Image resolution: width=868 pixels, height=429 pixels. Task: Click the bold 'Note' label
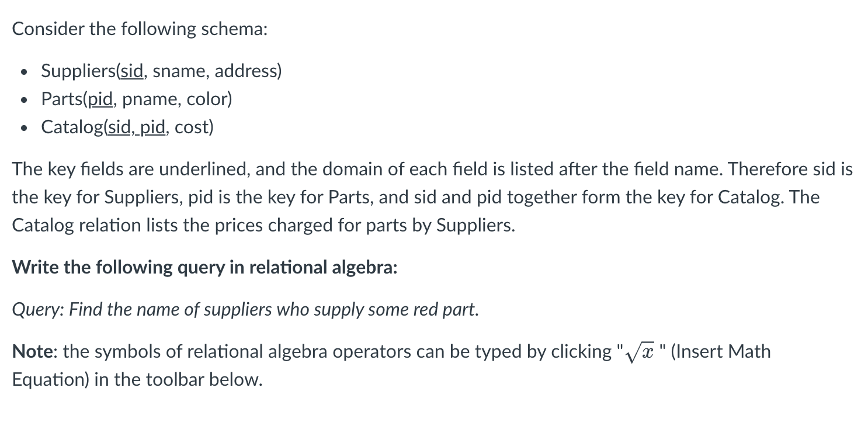pos(33,352)
